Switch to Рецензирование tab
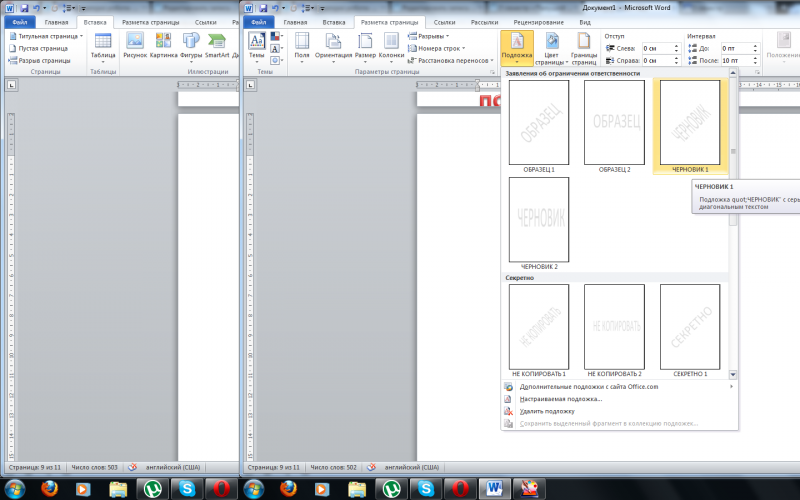800x500 pixels. pyautogui.click(x=538, y=22)
